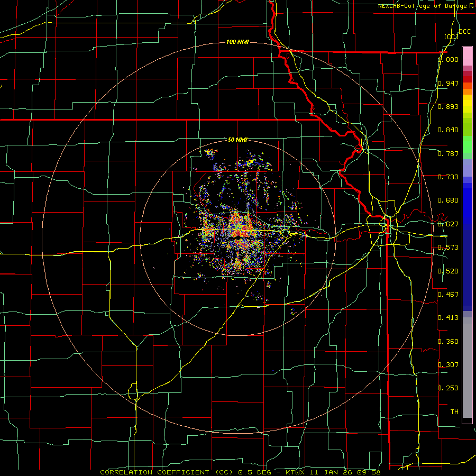Click the 0.840 scale value
Viewport: 476px width, 476px height.
coord(448,130)
